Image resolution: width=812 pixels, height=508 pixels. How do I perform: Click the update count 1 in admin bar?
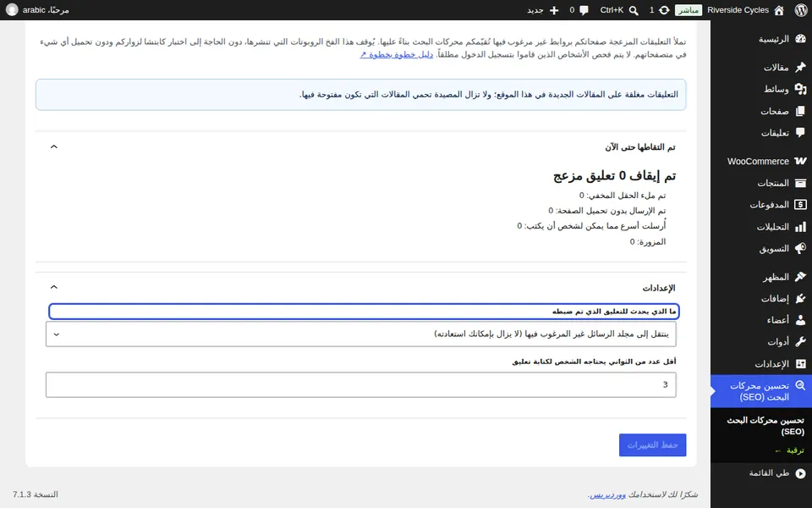point(652,10)
